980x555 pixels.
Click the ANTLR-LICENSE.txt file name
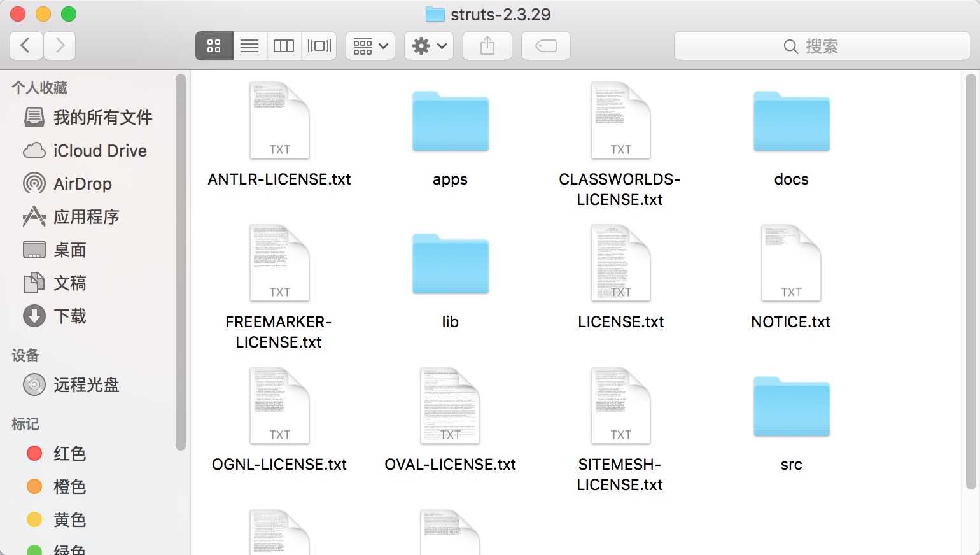click(x=279, y=179)
